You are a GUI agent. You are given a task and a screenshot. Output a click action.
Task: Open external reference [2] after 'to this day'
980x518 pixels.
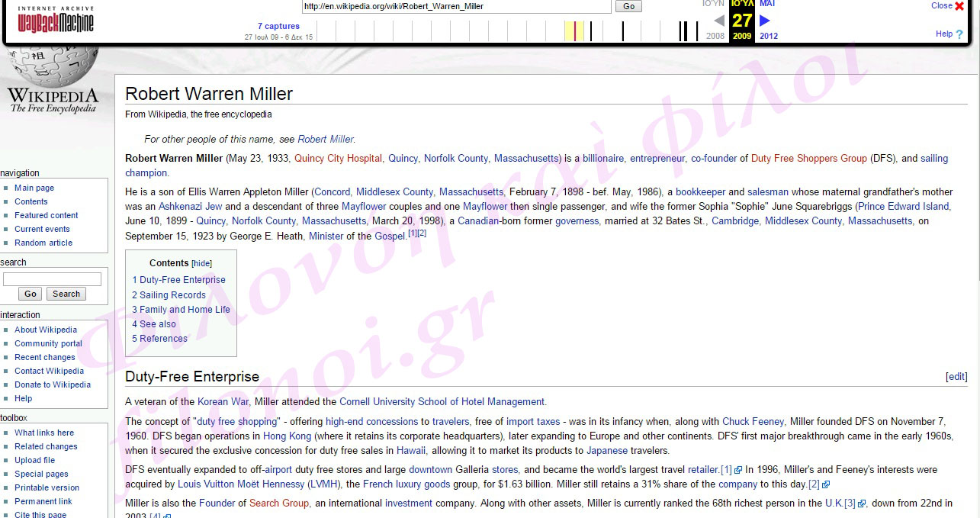818,484
